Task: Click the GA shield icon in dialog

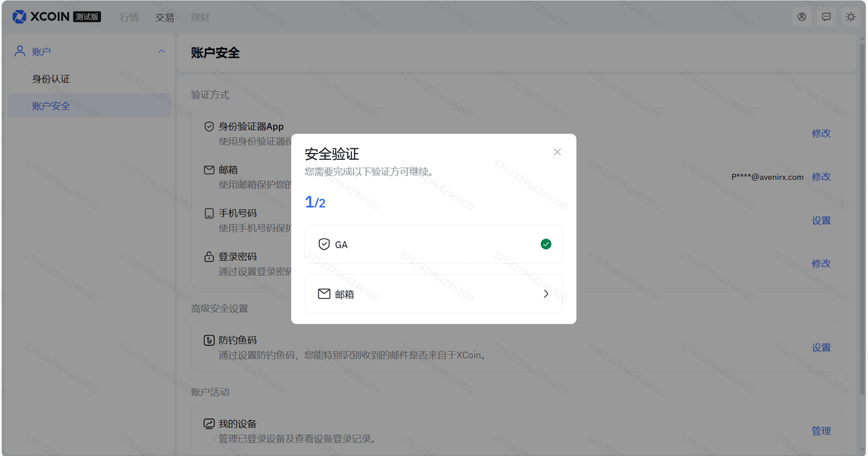Action: click(x=324, y=244)
